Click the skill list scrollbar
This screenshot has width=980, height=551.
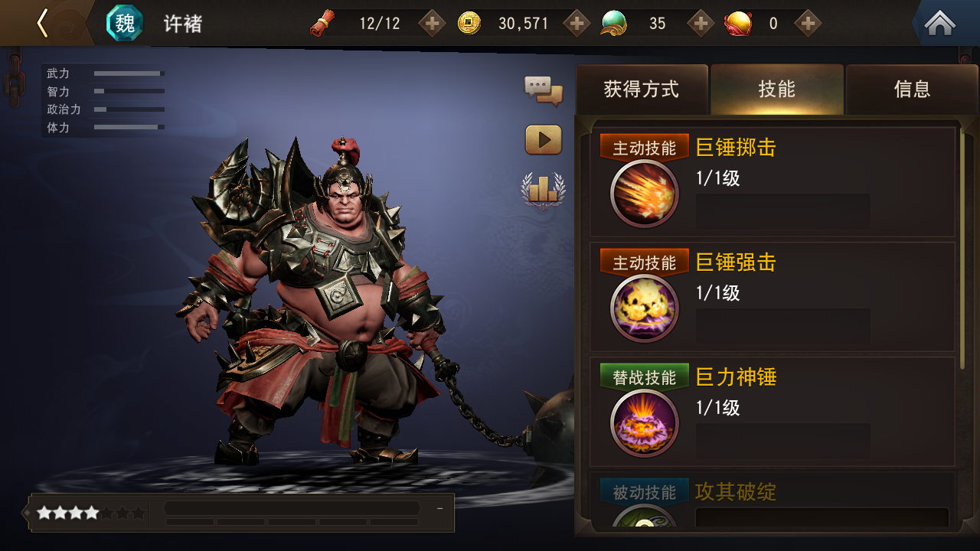tap(963, 243)
